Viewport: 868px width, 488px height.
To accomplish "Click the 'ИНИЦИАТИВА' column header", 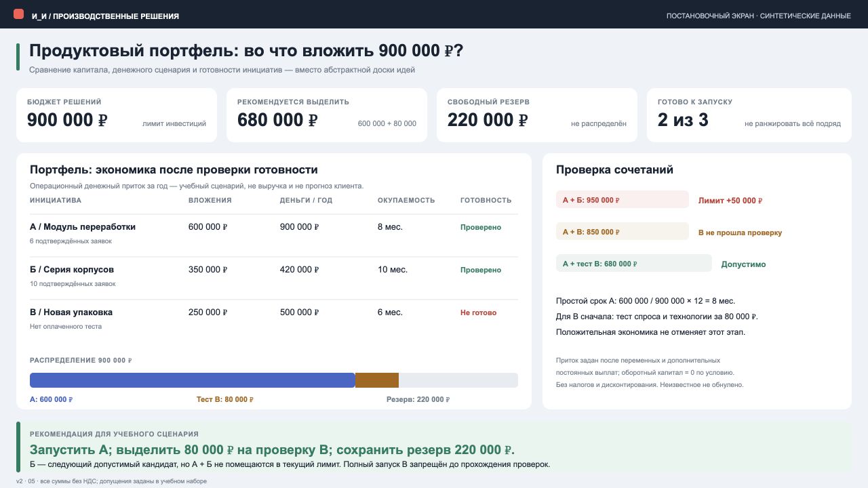I will pos(56,201).
